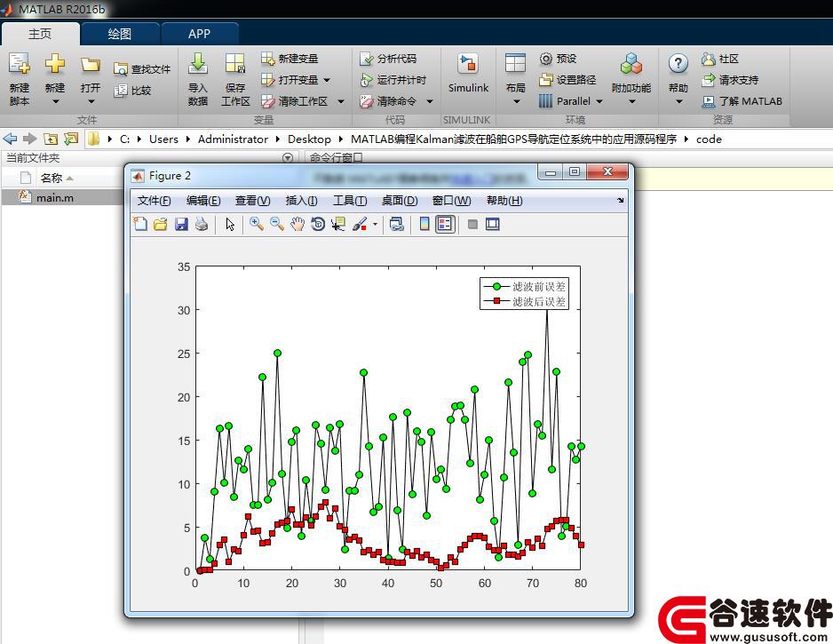Click Set Path (设置路径)
Viewport: 833px width, 644px height.
(567, 80)
